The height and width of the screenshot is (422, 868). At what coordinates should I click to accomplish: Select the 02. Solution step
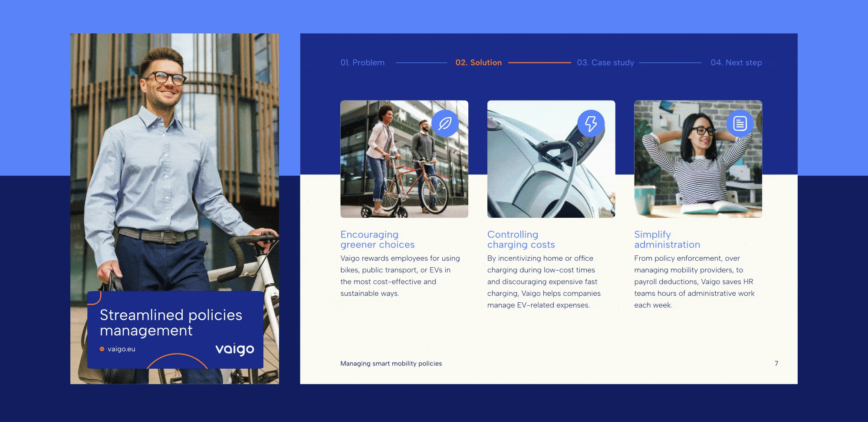tap(478, 63)
